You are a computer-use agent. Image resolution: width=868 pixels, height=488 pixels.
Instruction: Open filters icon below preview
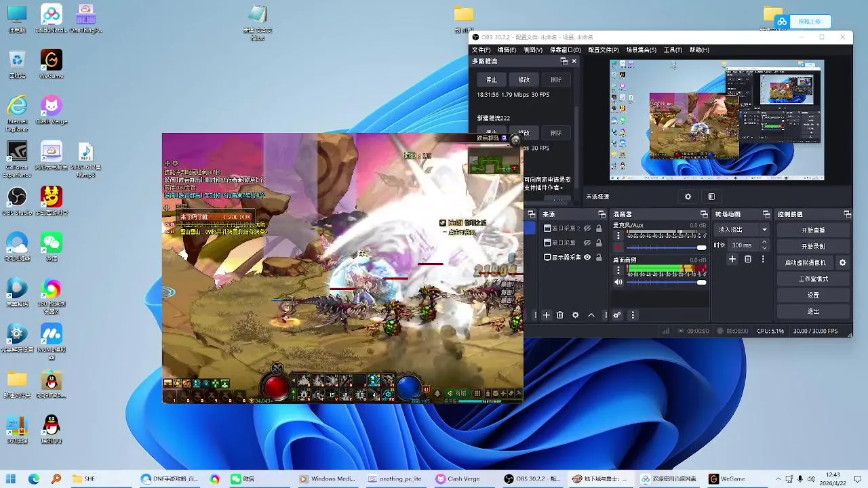point(711,197)
